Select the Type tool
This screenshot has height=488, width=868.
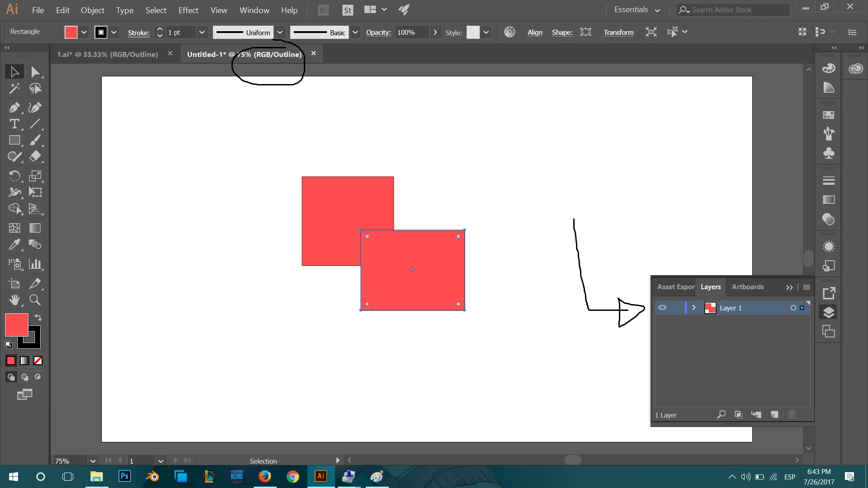[14, 124]
